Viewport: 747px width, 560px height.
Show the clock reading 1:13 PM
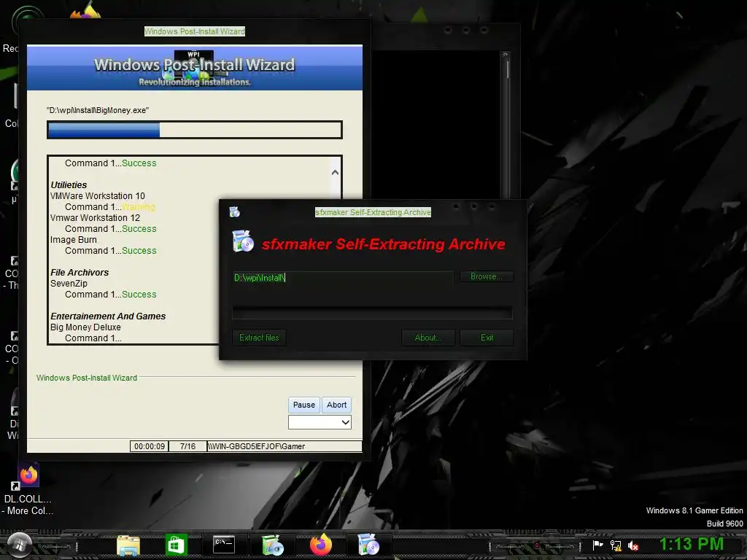pos(692,544)
